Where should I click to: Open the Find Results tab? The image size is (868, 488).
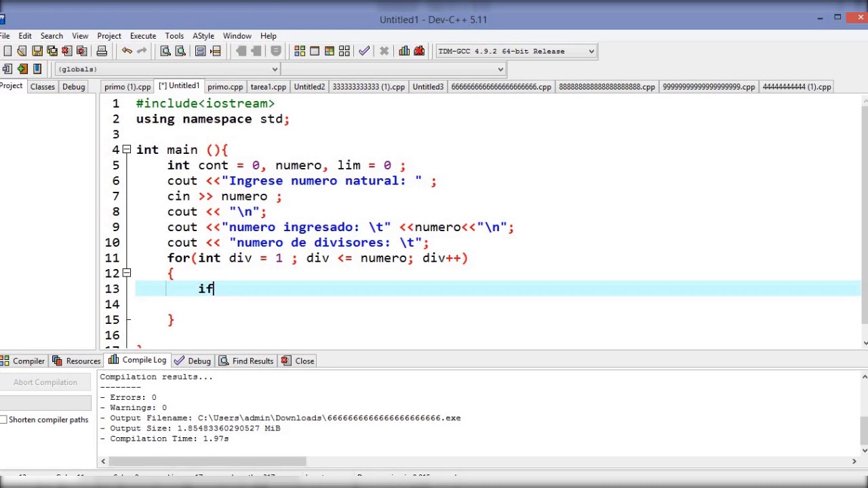247,361
